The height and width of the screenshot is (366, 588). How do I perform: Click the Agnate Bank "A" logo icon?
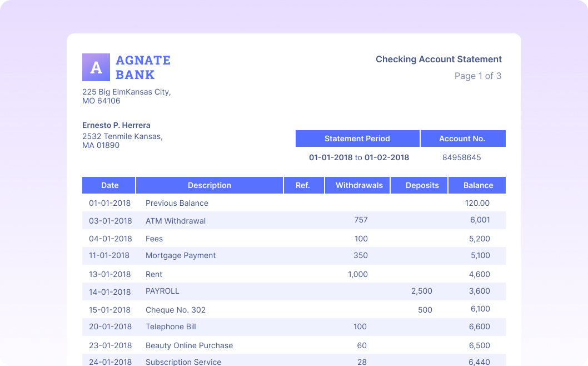[97, 67]
